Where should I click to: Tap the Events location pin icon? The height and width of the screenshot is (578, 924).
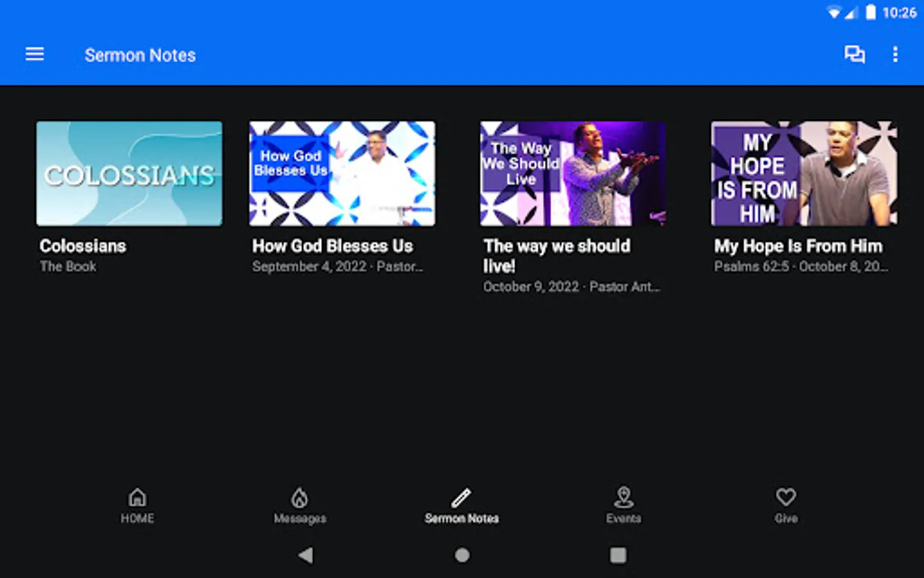(x=623, y=496)
